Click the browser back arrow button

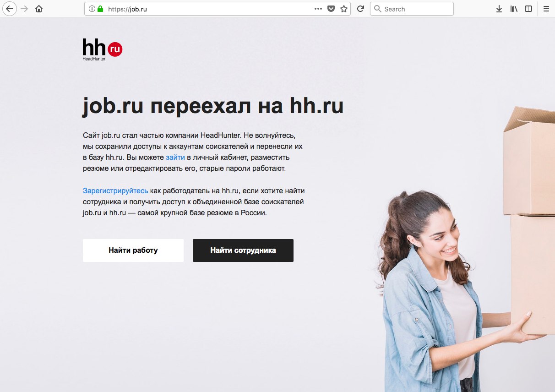pyautogui.click(x=9, y=9)
